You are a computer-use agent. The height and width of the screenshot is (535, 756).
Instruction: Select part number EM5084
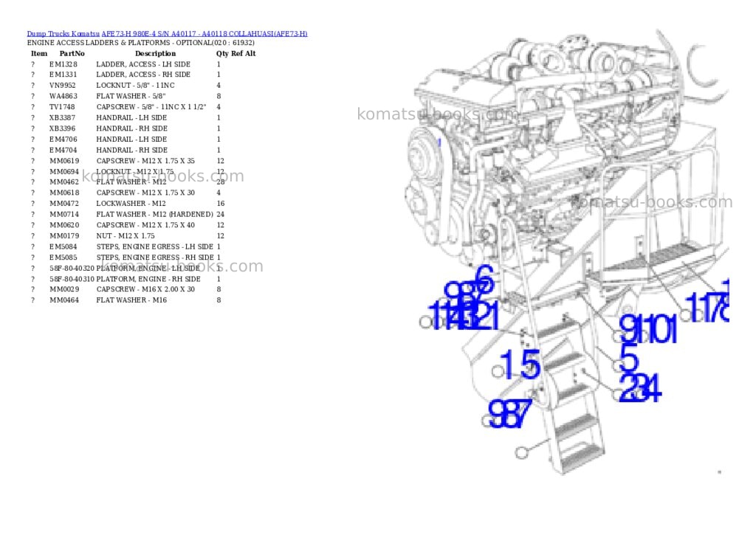[x=63, y=246]
